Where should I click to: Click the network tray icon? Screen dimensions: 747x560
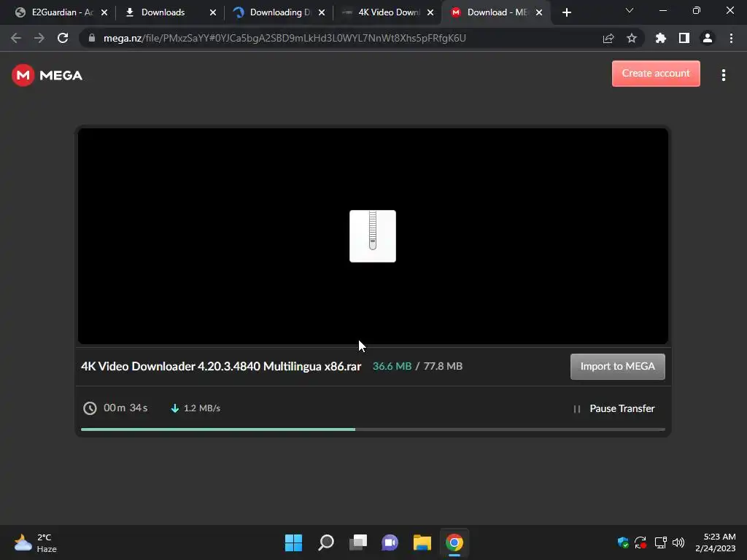point(660,542)
